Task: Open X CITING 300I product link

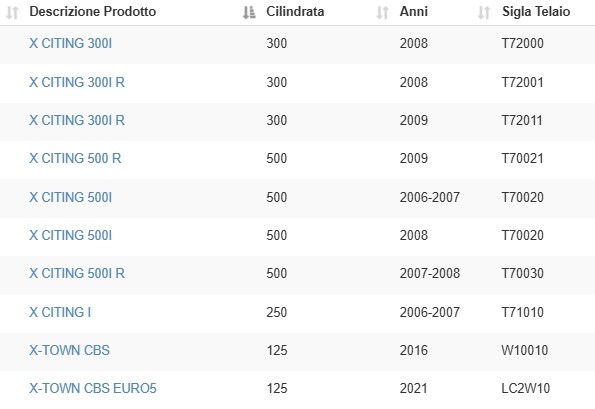Action: [71, 43]
